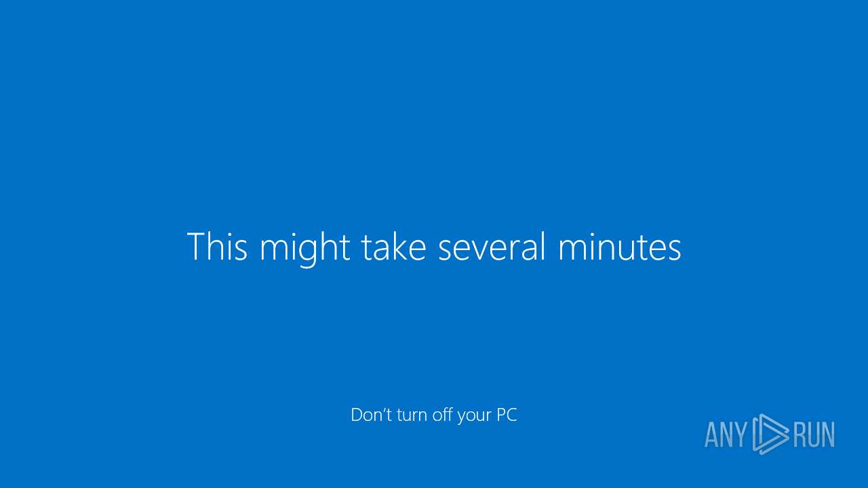This screenshot has height=488, width=868.
Task: Click the word "Don't" in the bottom message
Action: (372, 414)
